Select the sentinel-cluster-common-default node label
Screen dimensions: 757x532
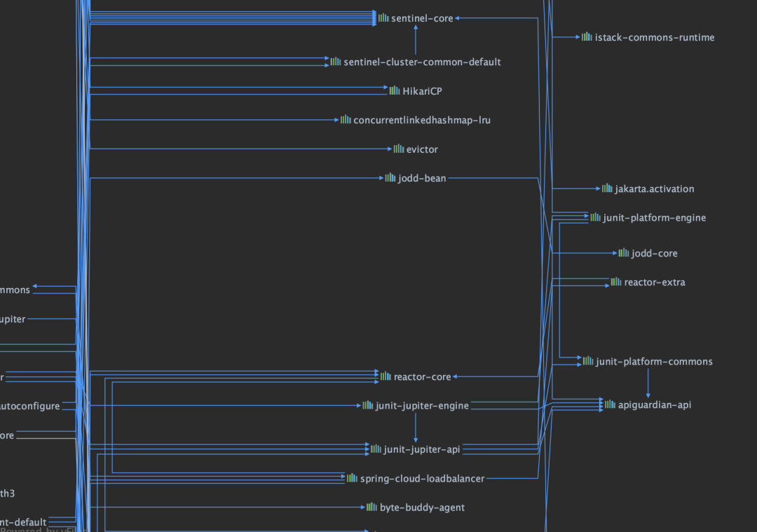pyautogui.click(x=422, y=62)
